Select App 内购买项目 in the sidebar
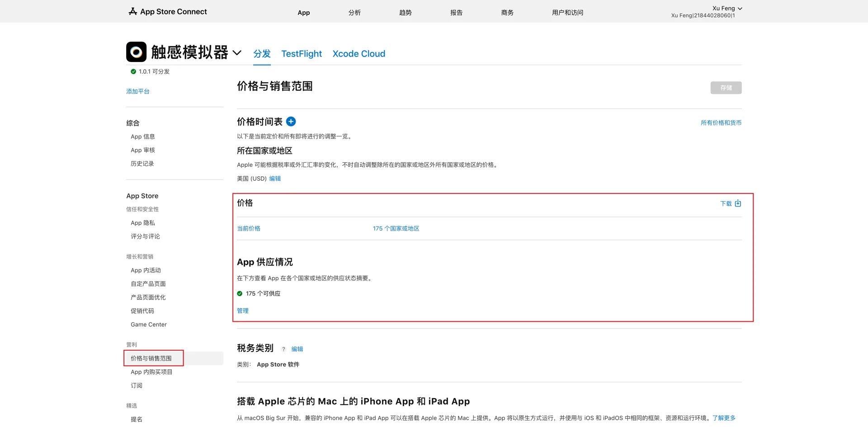This screenshot has width=868, height=433. [151, 372]
